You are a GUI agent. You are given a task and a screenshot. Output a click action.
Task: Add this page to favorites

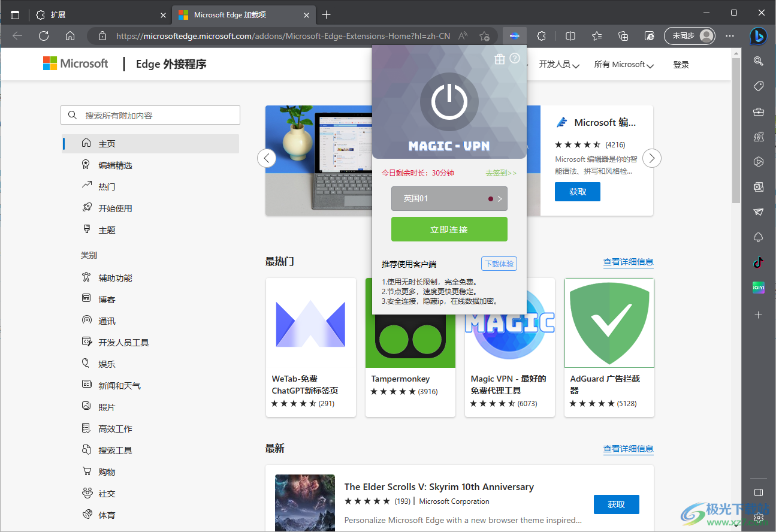point(484,36)
